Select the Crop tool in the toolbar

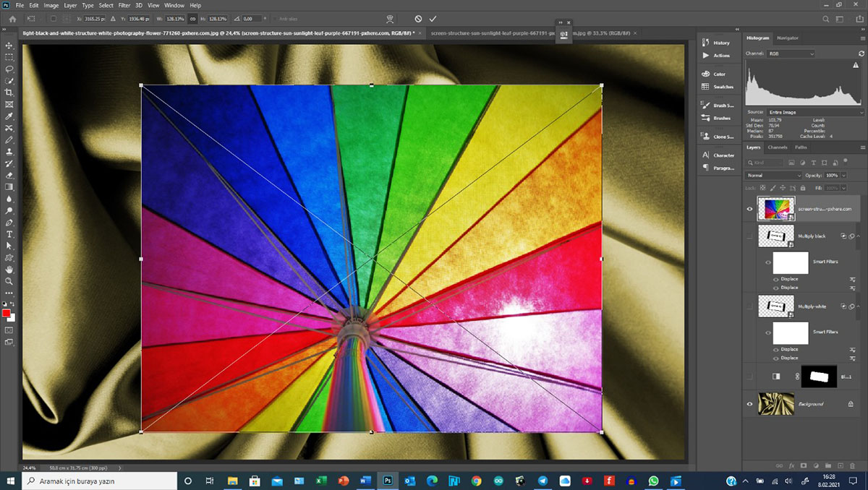click(x=9, y=93)
